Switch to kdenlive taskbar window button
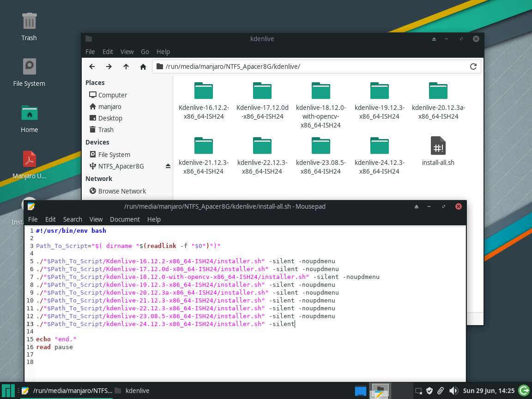532x399 pixels. tap(133, 391)
